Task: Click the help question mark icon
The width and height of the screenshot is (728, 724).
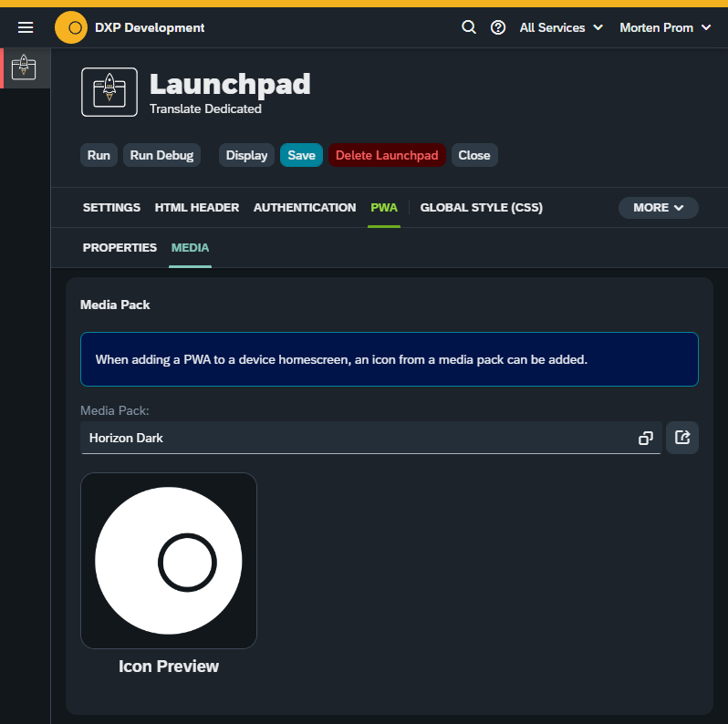Action: [498, 28]
